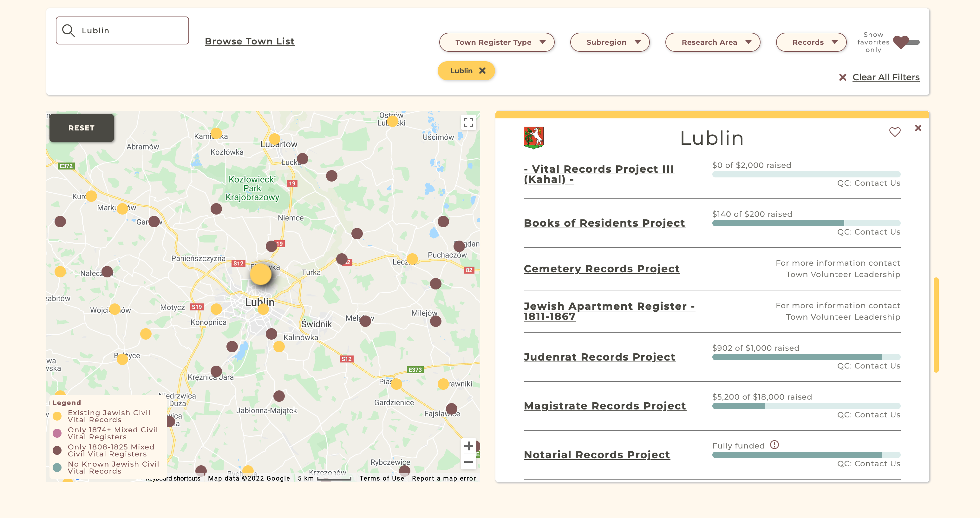The height and width of the screenshot is (518, 980).
Task: Zoom in on the map
Action: (469, 446)
